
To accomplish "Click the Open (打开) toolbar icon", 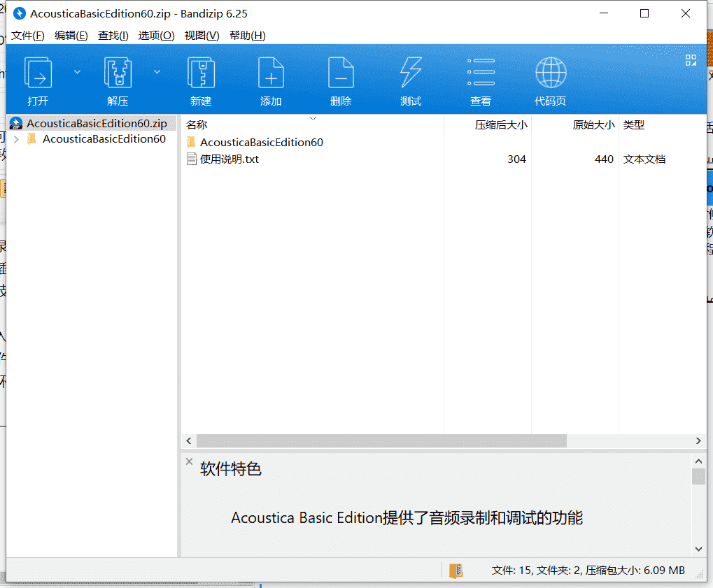I will [x=38, y=73].
